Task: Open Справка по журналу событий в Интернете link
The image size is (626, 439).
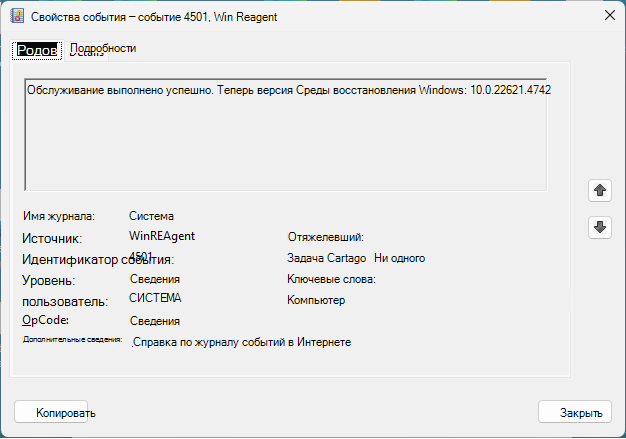Action: (x=242, y=342)
